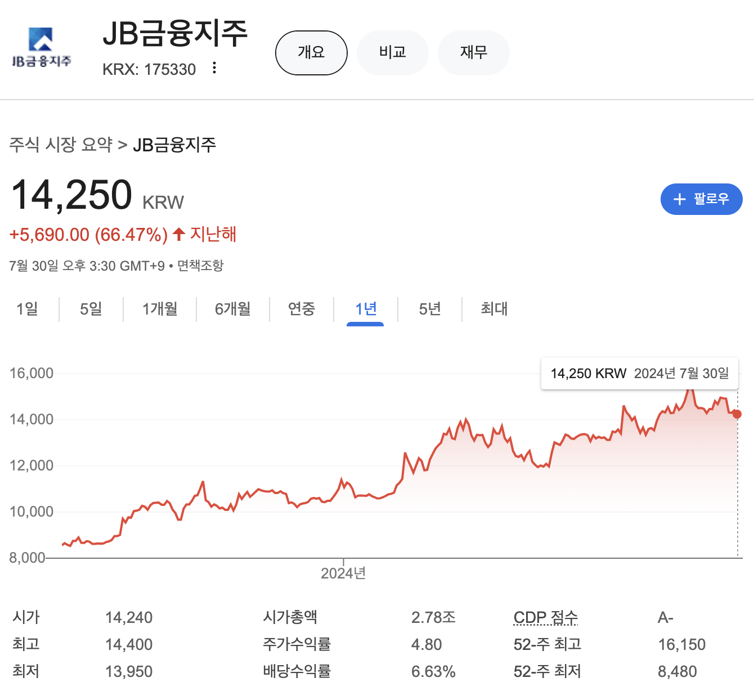
Task: Click the 주가수익률 value 4.80
Action: click(x=427, y=645)
